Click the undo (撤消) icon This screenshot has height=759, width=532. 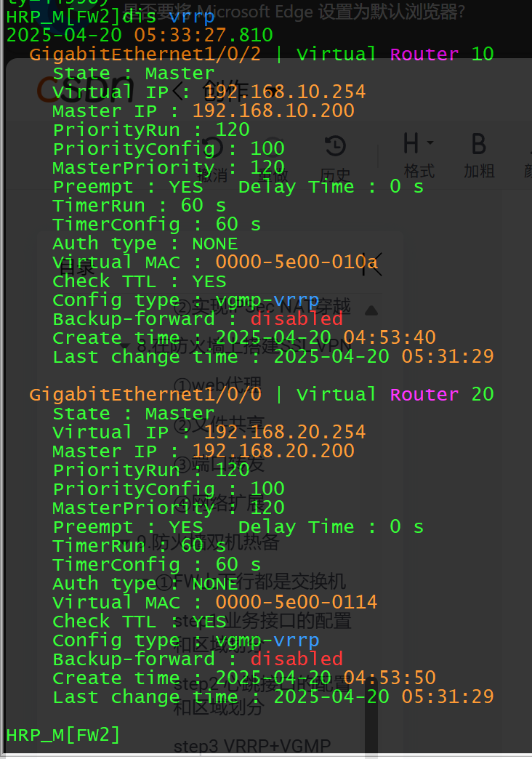[213, 147]
